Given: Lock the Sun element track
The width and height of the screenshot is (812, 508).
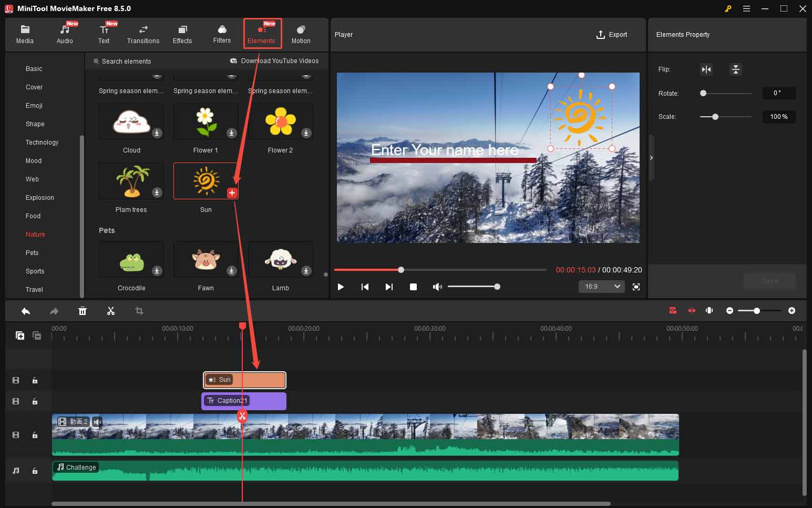Looking at the screenshot, I should coord(35,380).
